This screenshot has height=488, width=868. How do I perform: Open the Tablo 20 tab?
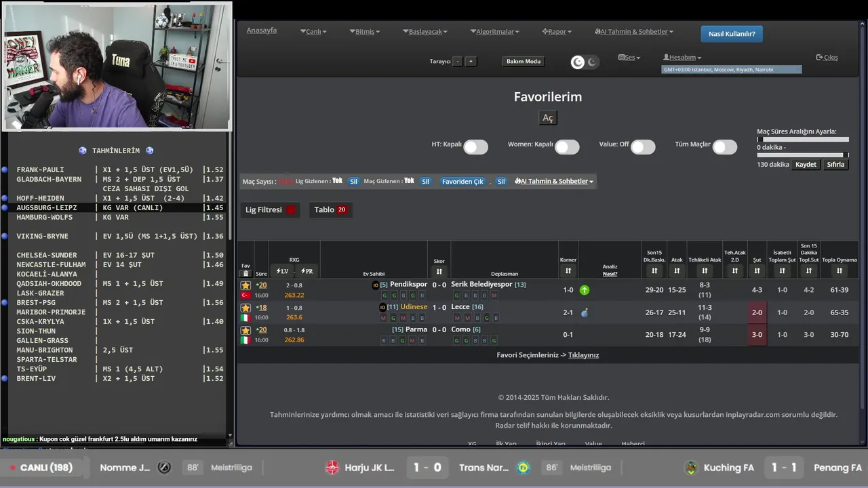tap(331, 210)
